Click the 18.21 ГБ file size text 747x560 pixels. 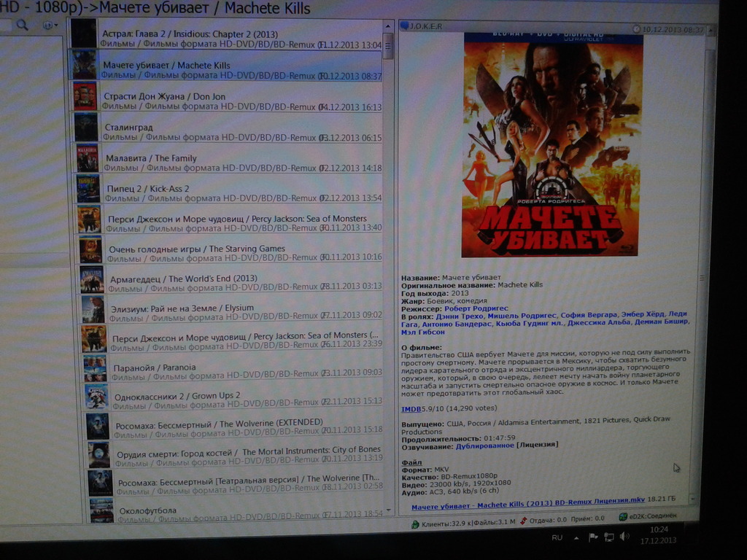click(x=662, y=499)
